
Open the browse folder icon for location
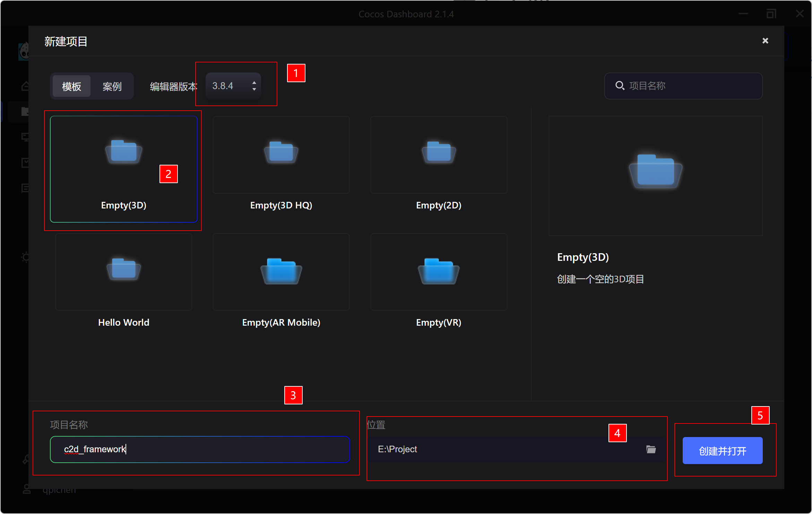651,449
